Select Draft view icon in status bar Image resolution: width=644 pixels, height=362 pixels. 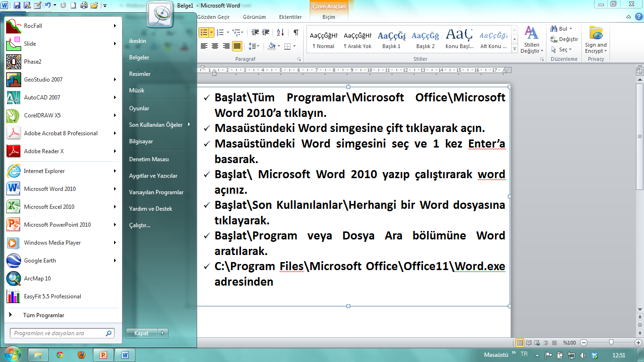coord(553,343)
